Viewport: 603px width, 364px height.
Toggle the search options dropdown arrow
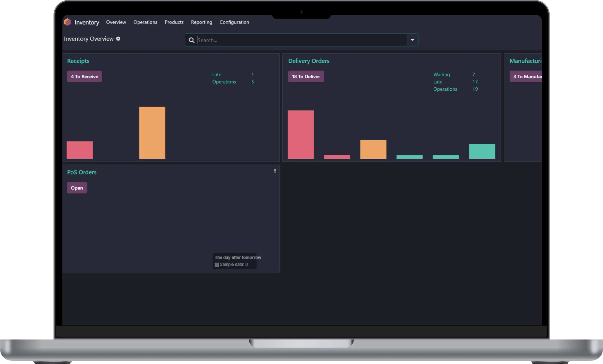pyautogui.click(x=412, y=40)
